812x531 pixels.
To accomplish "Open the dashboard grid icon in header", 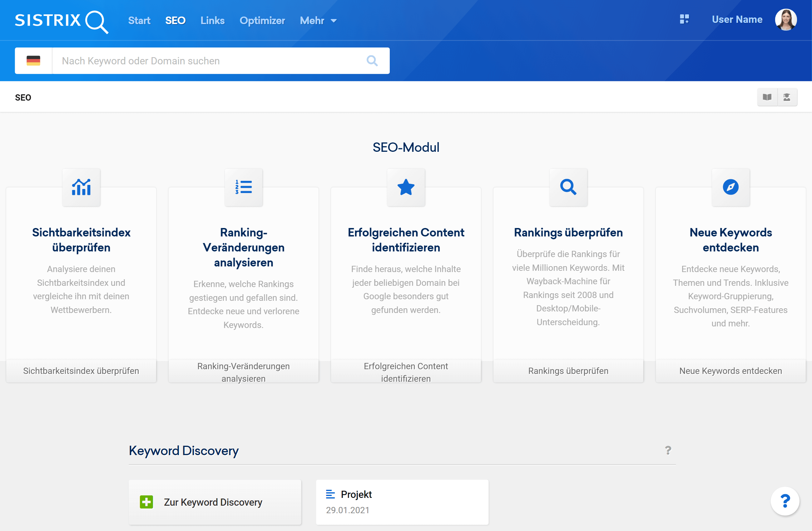I will point(684,19).
